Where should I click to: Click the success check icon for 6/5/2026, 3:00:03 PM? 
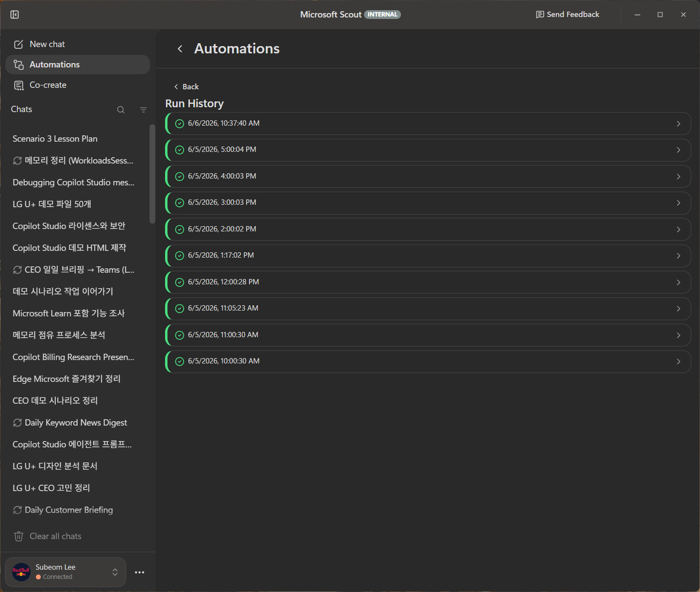tap(180, 203)
